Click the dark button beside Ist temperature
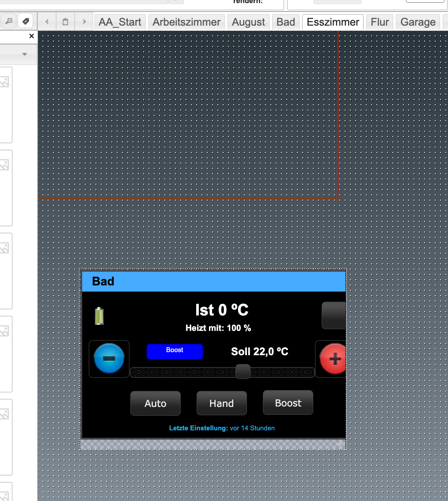This screenshot has height=501, width=448. coord(334,315)
